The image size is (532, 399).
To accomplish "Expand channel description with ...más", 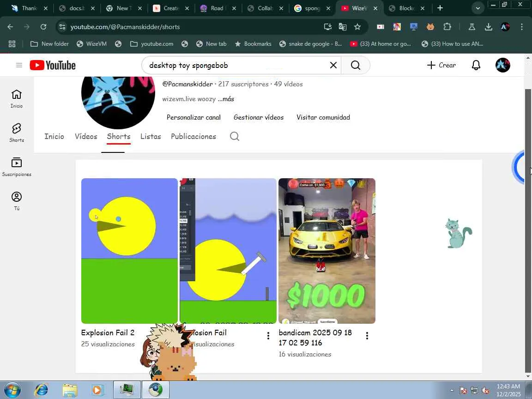I will 226,99.
